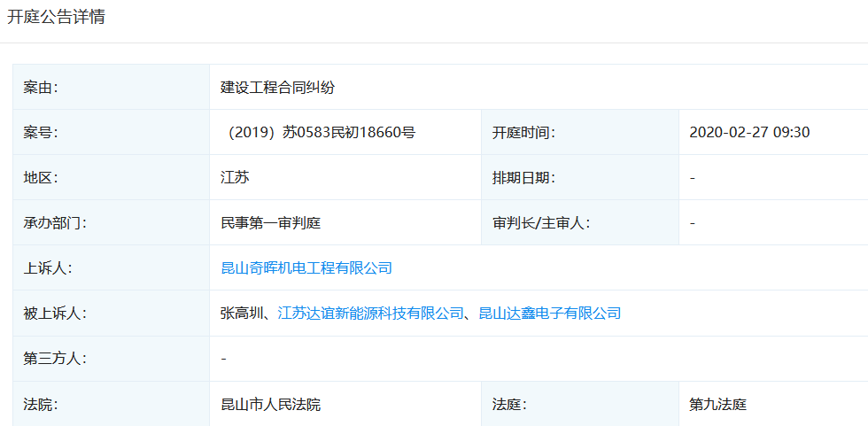The height and width of the screenshot is (426, 868).
Task: Select the 建设工程合同纠纷 case cause text
Action: pyautogui.click(x=277, y=88)
